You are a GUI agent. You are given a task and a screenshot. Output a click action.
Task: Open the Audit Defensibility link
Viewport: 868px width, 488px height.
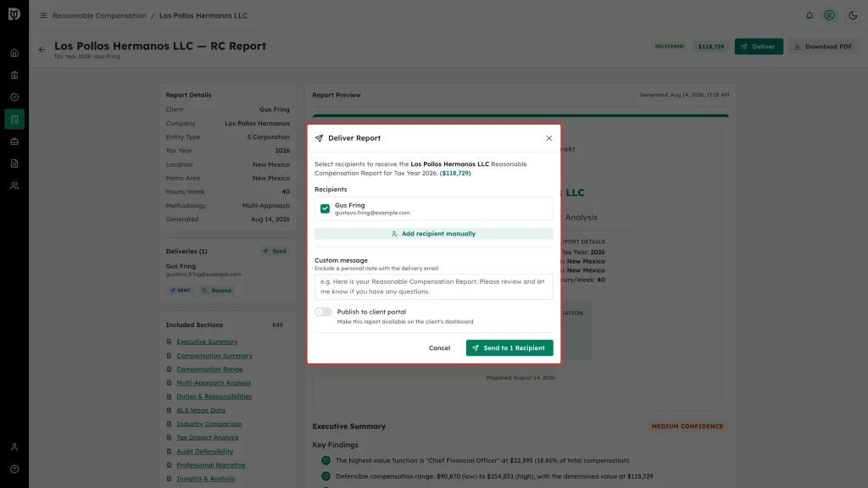(205, 452)
